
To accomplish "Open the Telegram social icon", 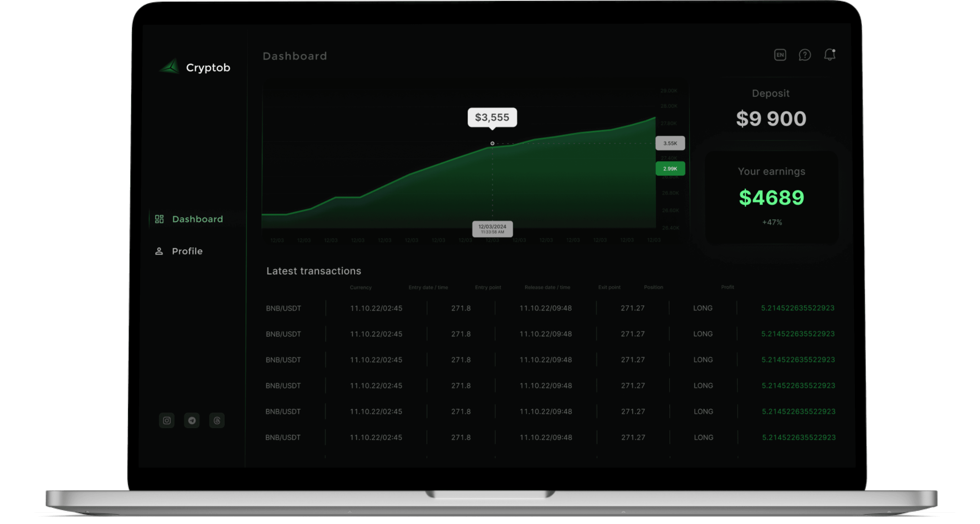I will coord(192,420).
